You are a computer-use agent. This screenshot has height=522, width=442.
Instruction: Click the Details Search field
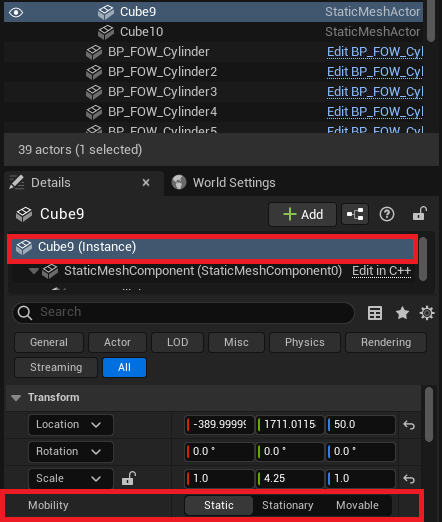coord(183,313)
